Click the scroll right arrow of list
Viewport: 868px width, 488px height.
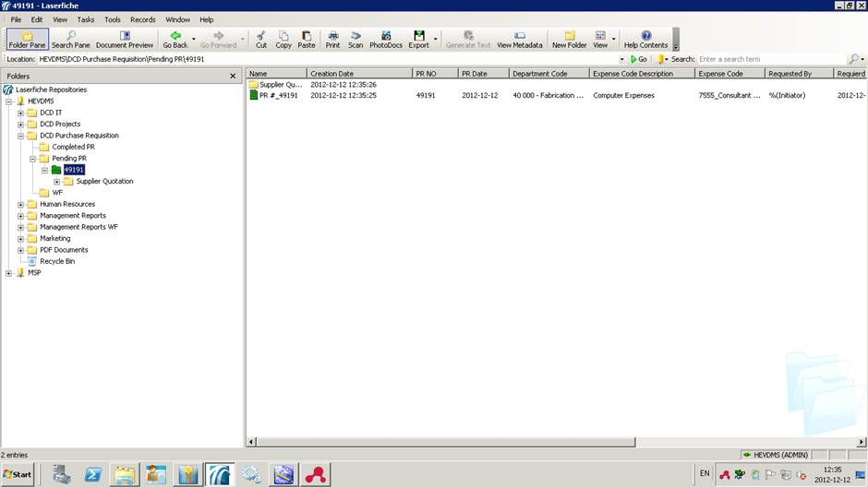click(862, 442)
